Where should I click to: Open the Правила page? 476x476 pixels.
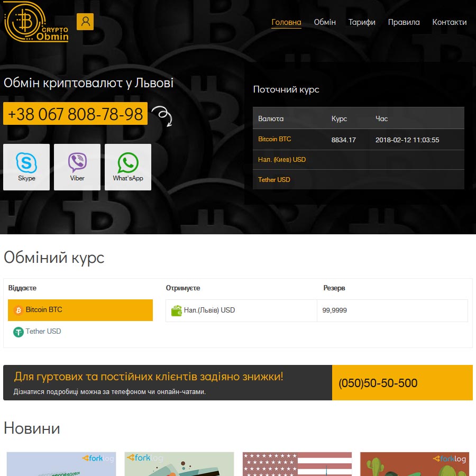tap(404, 22)
